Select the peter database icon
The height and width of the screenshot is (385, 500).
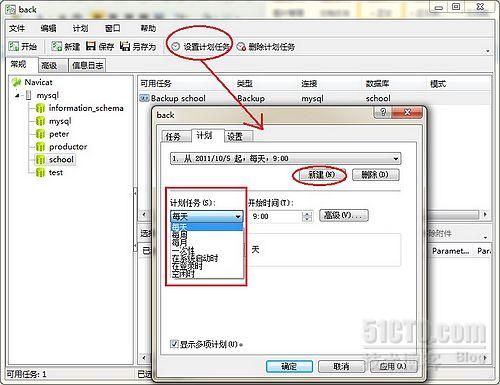(40, 134)
